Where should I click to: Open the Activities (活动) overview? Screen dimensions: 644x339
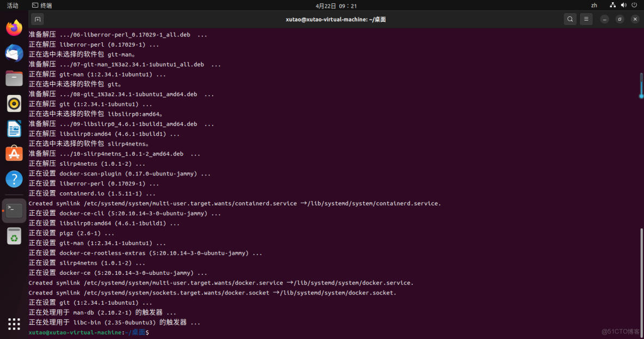[13, 6]
